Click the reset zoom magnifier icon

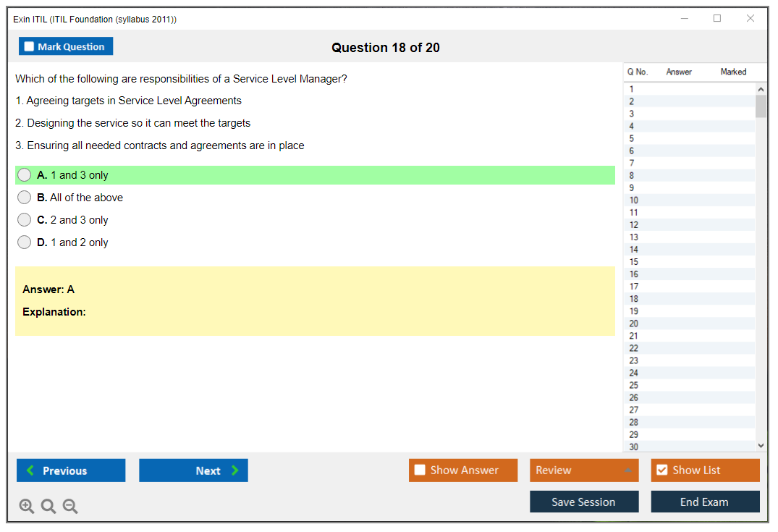tap(48, 507)
